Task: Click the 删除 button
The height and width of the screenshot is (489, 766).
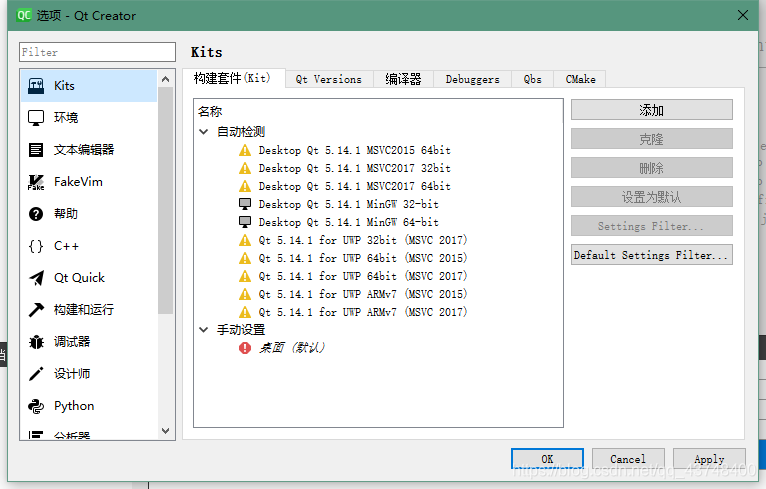Action: pos(652,168)
